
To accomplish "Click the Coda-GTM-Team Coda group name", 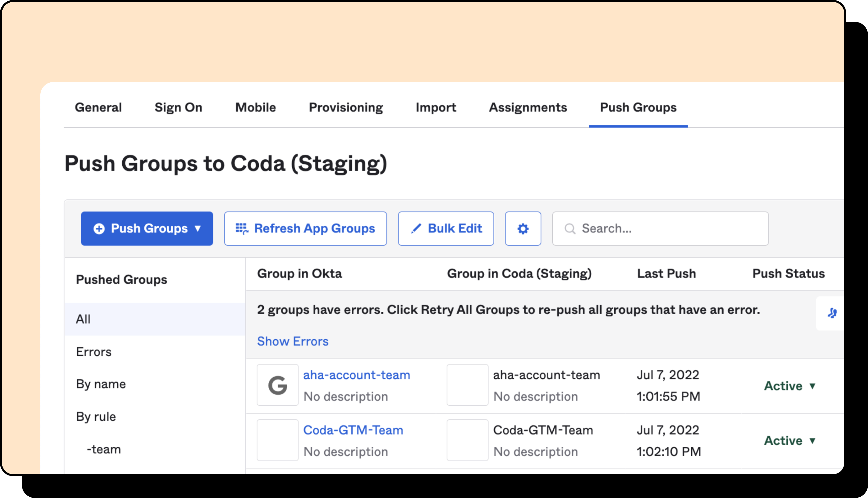I will coord(543,430).
